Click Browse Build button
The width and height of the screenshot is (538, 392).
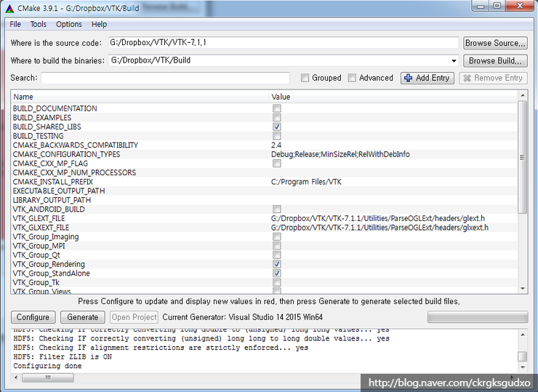point(494,61)
